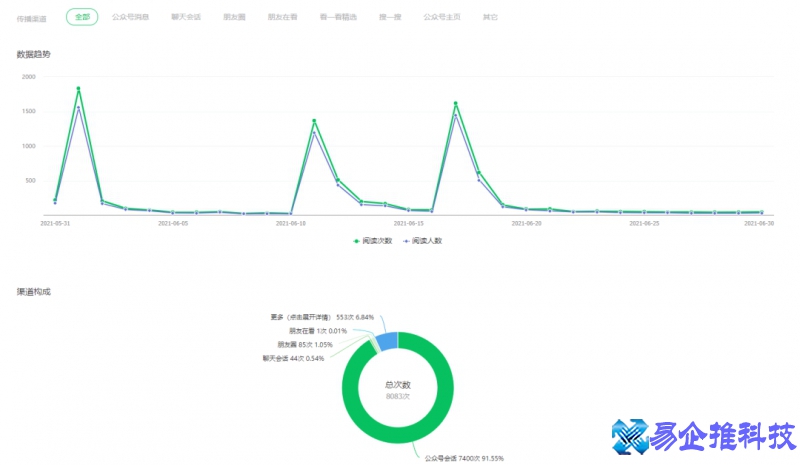Click the 500 y-axis value
This screenshot has height=465, width=800.
point(31,181)
